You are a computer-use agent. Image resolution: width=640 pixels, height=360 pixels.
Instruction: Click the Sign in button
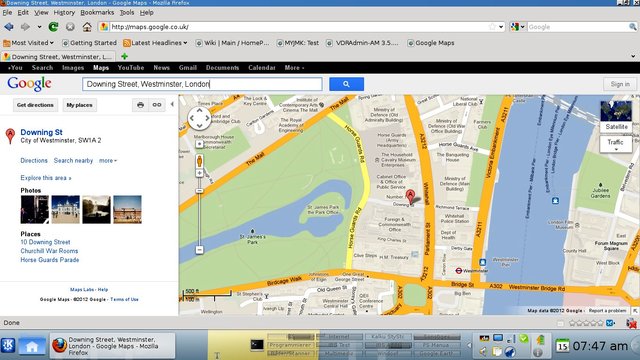[620, 84]
